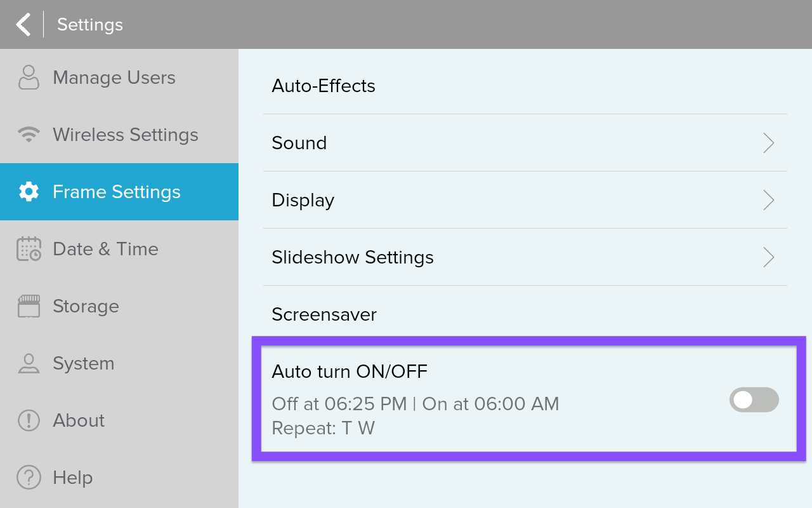Click the Settings title in header
Viewport: 812px width, 508px height.
point(90,25)
